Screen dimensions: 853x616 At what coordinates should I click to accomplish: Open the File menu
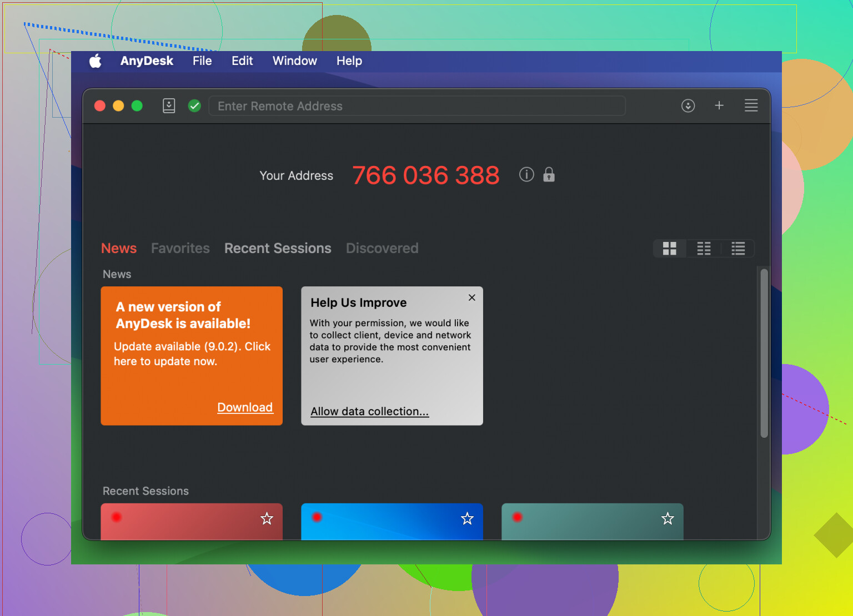tap(202, 61)
